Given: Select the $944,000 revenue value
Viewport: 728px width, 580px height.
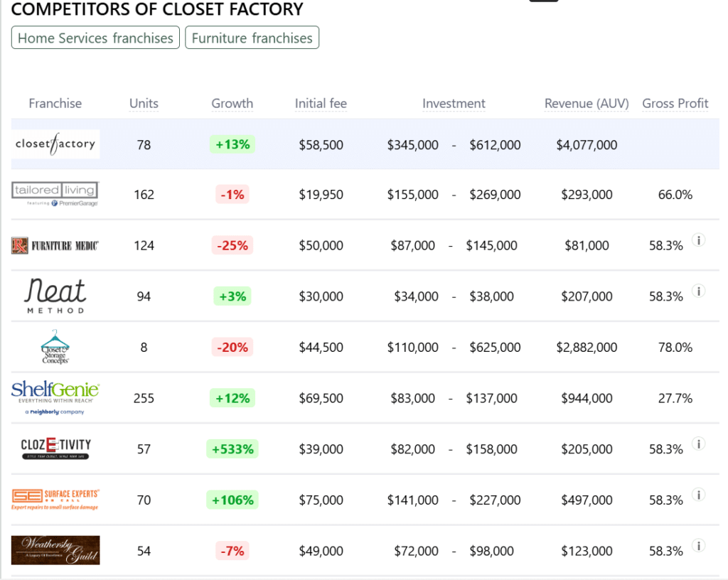Looking at the screenshot, I should (587, 398).
